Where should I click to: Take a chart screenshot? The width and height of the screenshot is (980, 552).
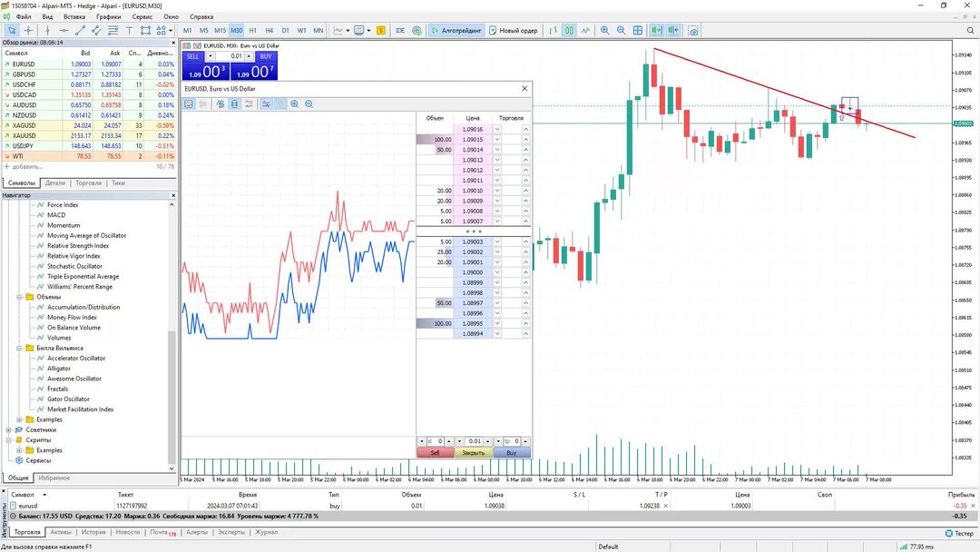point(693,30)
